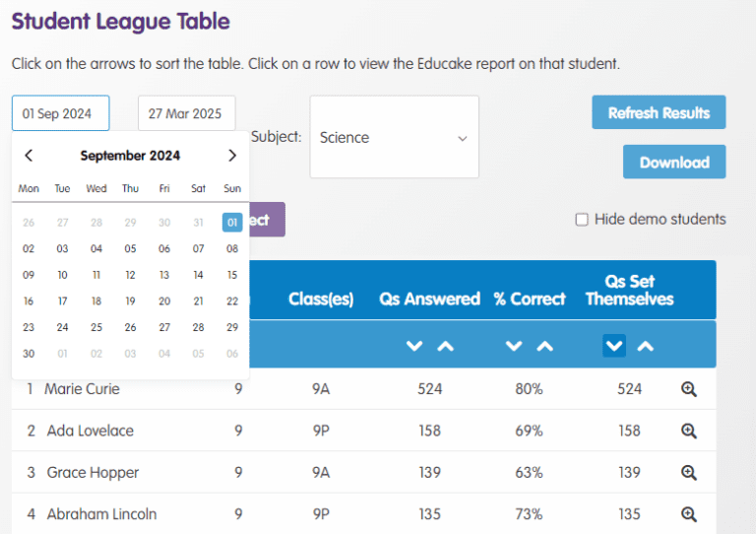Sort Qs Answered ascending
Screen dimensions: 756x534
[445, 346]
